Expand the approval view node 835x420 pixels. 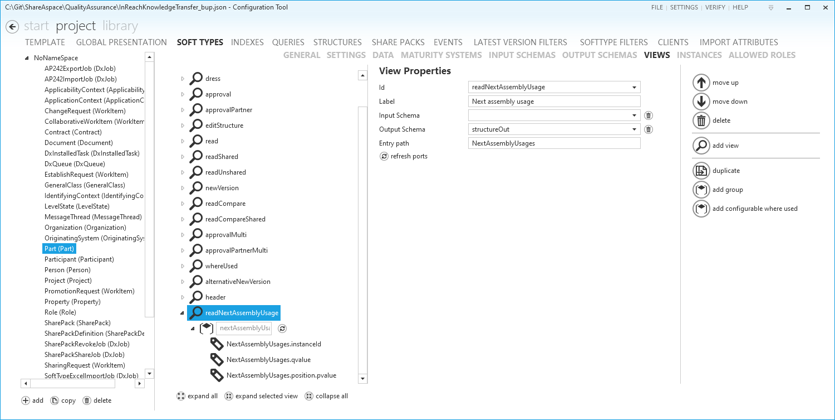tap(182, 94)
